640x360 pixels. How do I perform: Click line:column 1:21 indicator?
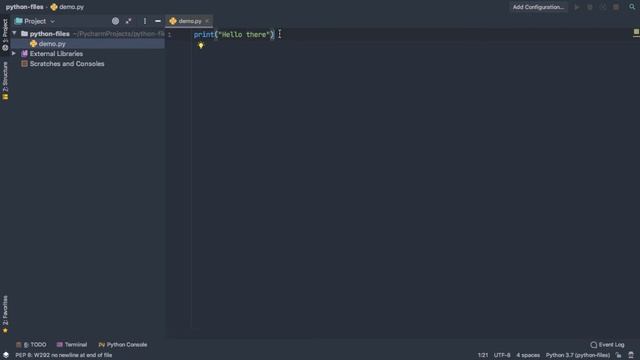[483, 355]
